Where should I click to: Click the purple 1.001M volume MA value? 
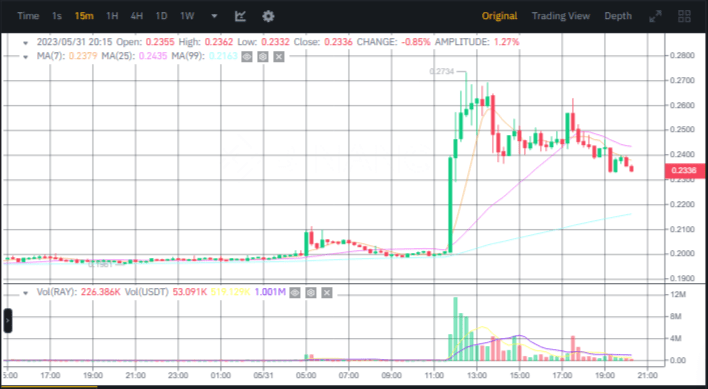pos(270,292)
